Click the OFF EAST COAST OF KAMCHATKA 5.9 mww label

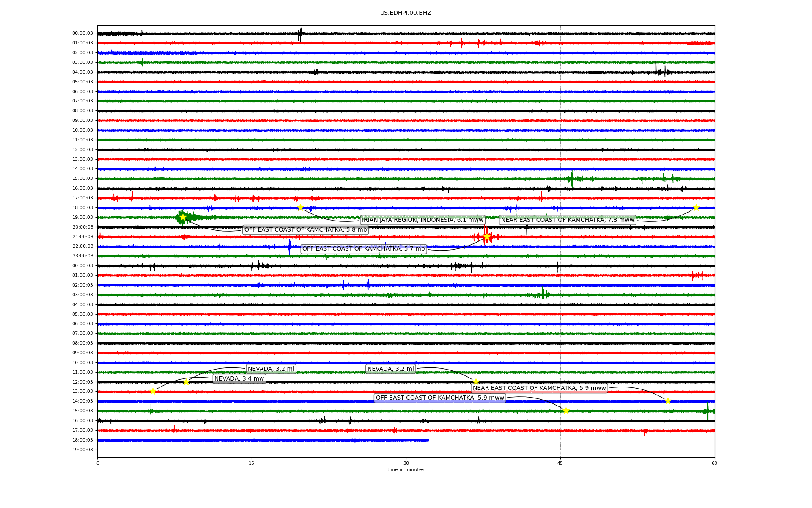coord(440,398)
